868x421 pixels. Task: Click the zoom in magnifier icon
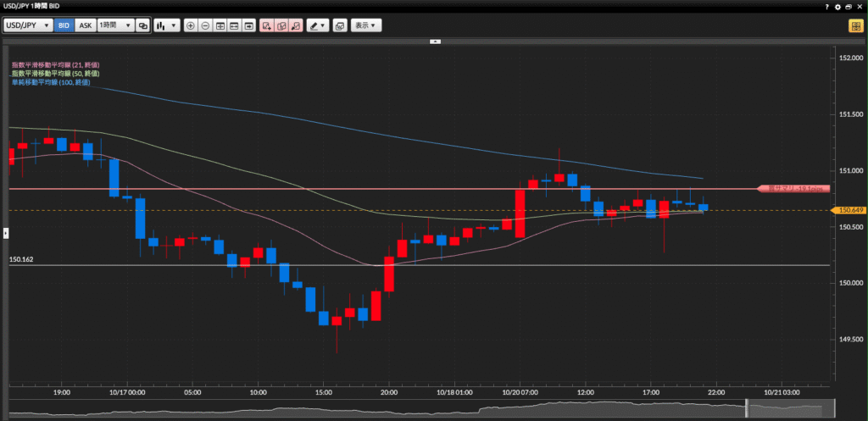(190, 25)
